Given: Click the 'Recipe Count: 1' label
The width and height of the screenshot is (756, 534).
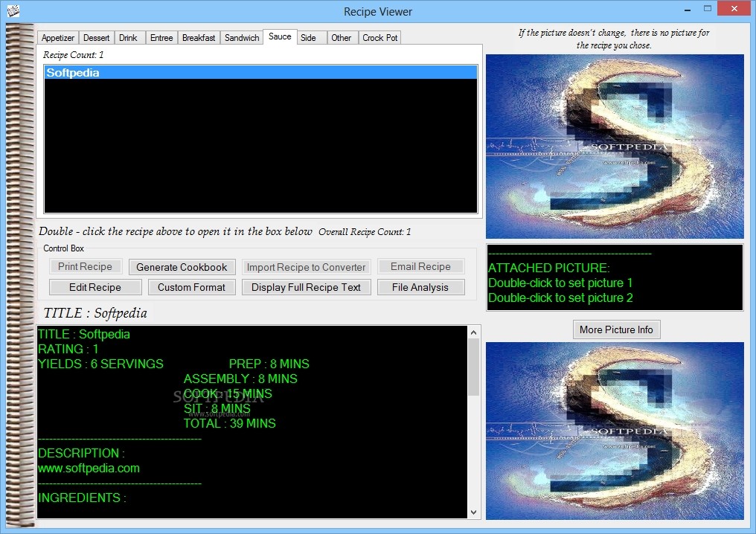Looking at the screenshot, I should click(x=73, y=55).
